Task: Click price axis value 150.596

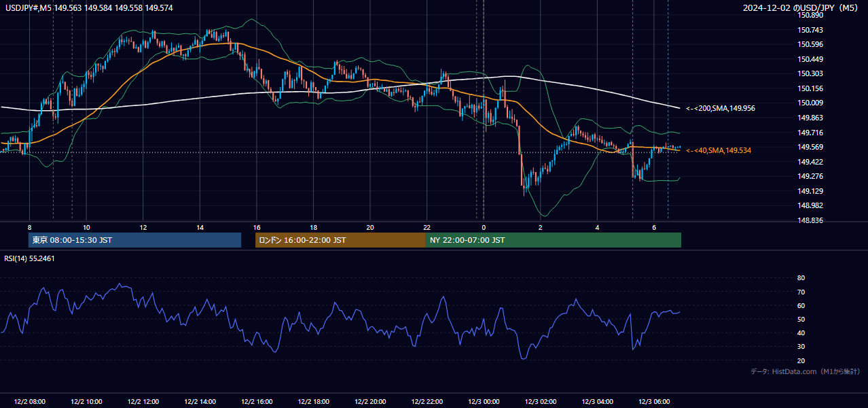Action: [811, 44]
